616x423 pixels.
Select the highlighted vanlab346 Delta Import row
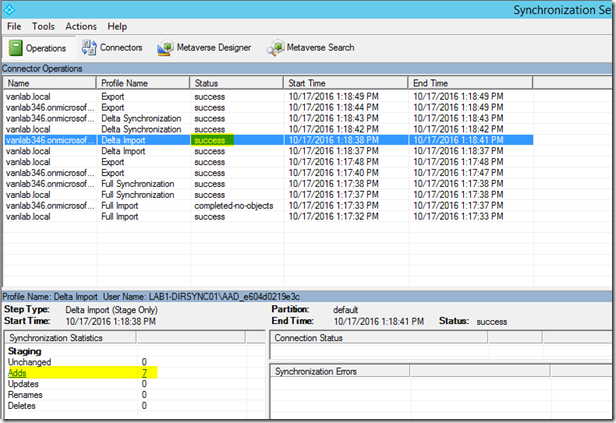pyautogui.click(x=269, y=140)
